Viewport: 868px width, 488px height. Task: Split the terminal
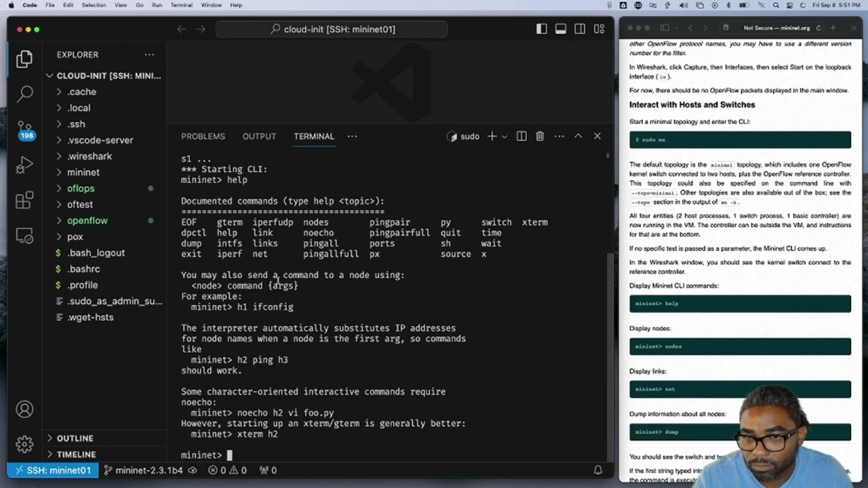click(x=521, y=136)
